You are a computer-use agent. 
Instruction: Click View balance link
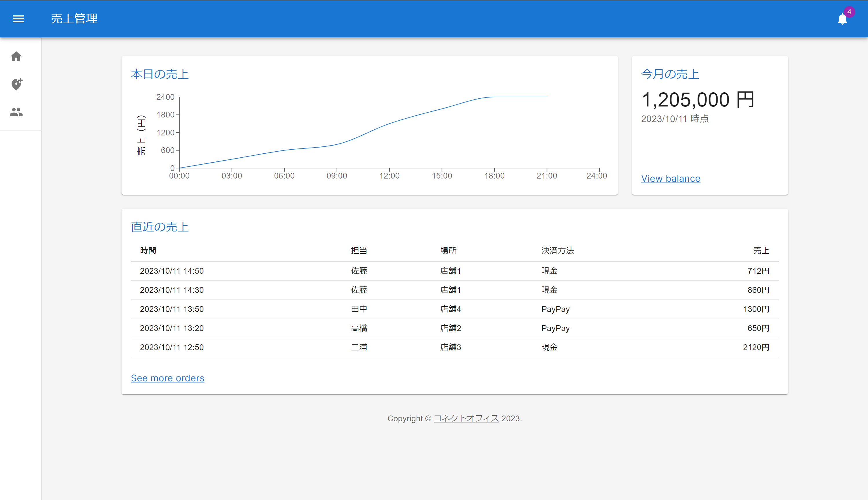coord(671,179)
